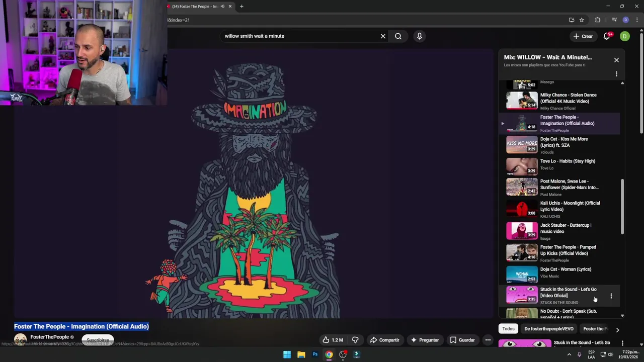The image size is (644, 362).
Task: Open the Mix playlist options menu
Action: (616, 74)
